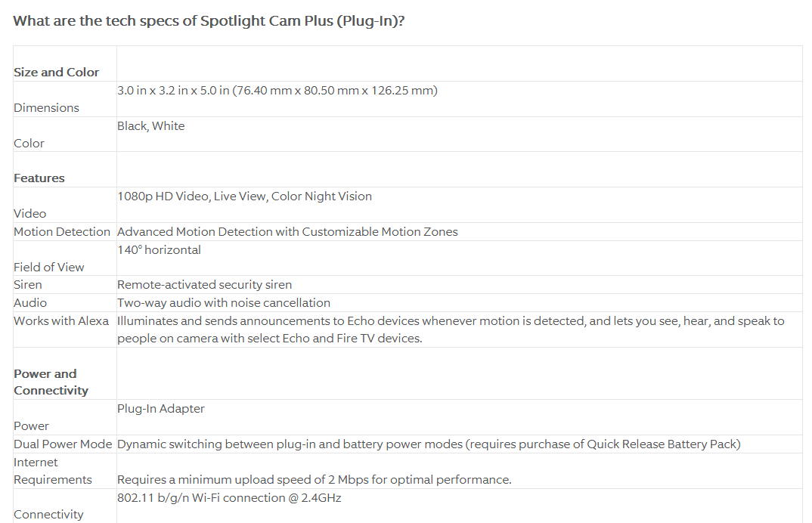Click the Power and Connectivity section header

(51, 382)
